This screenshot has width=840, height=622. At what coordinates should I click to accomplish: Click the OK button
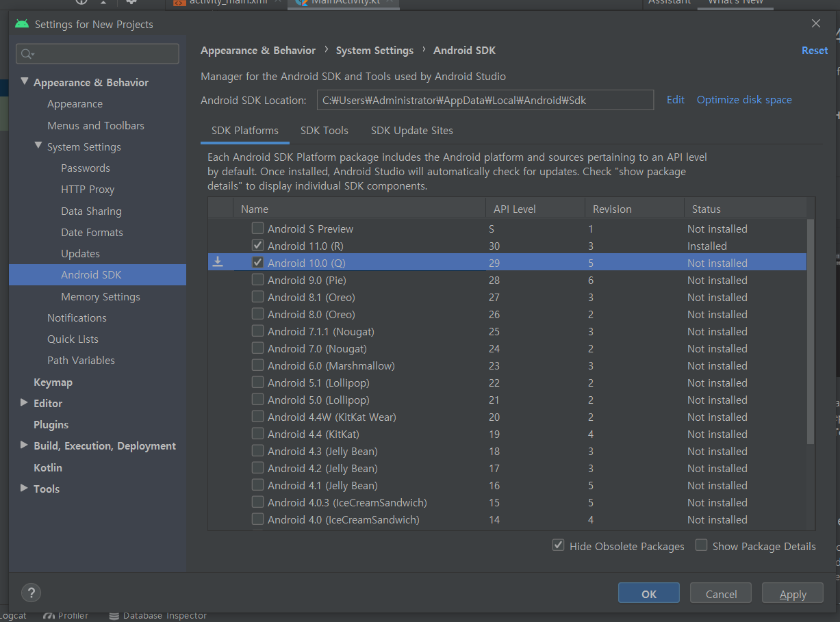[x=649, y=594]
